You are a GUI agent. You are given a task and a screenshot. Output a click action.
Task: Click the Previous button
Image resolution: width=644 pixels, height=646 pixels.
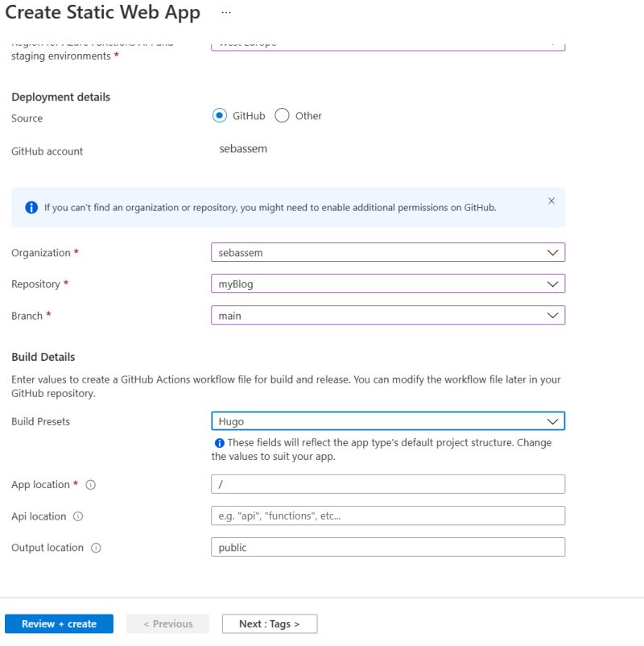[167, 623]
